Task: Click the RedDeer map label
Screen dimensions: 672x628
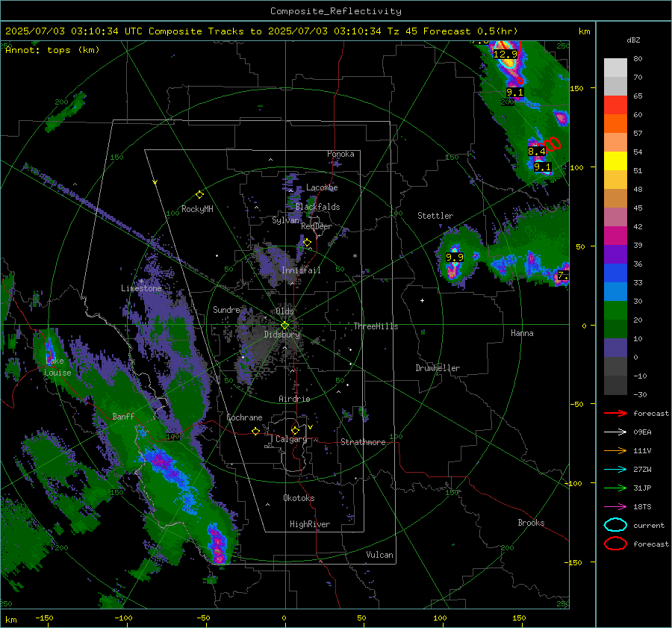Action: point(317,226)
